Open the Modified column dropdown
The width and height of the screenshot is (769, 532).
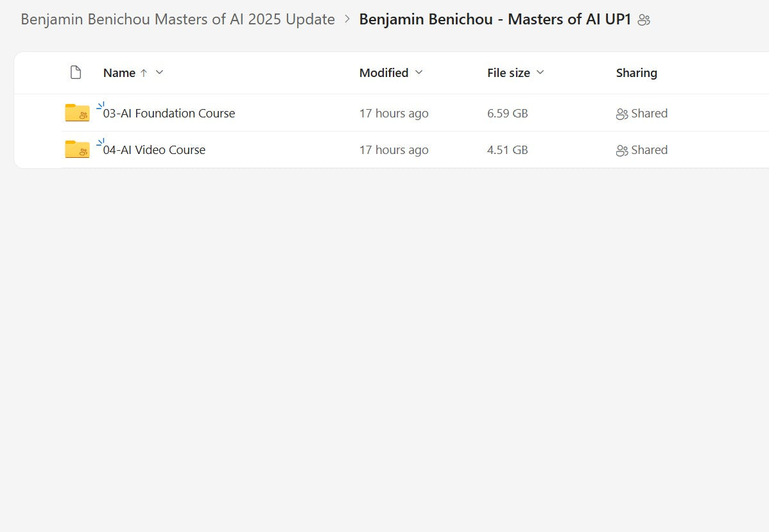[419, 73]
